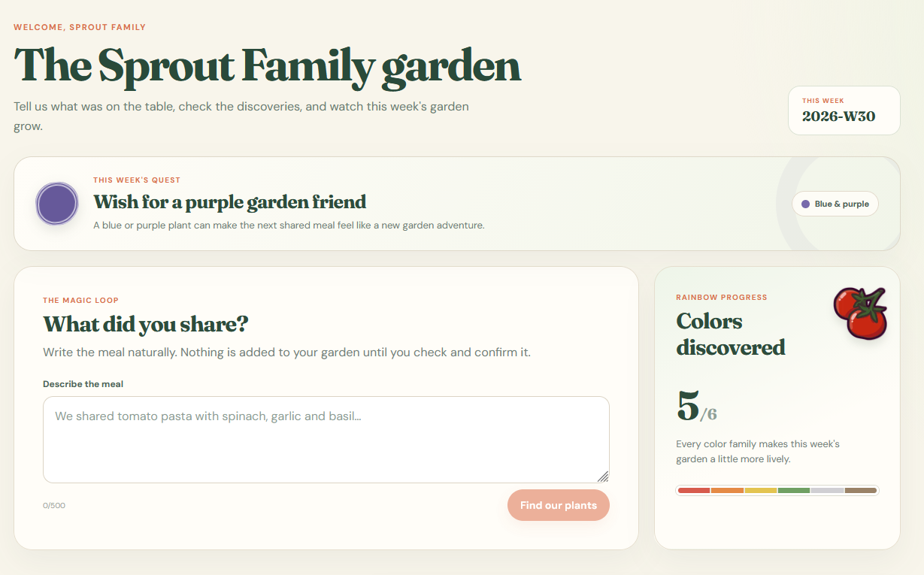Focus the Describe the meal text box
924x575 pixels.
(326, 440)
